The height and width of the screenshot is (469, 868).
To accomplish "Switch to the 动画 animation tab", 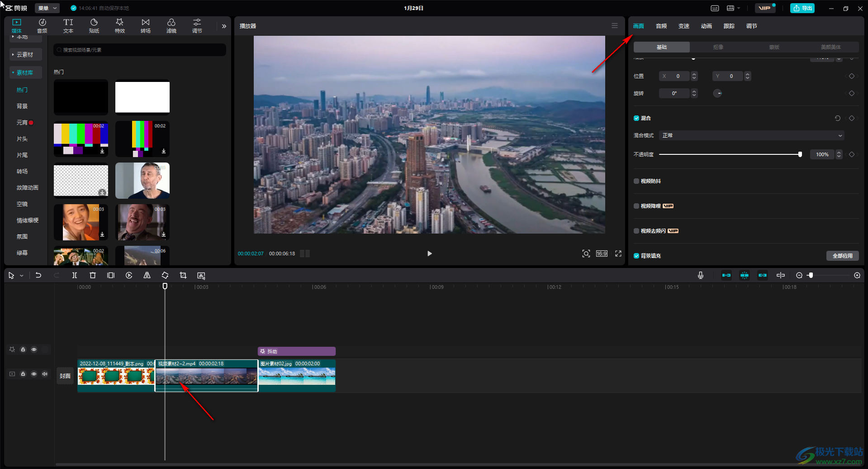I will point(707,26).
